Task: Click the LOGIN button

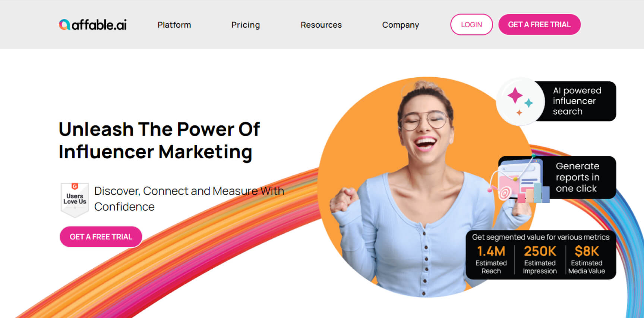Action: [471, 25]
